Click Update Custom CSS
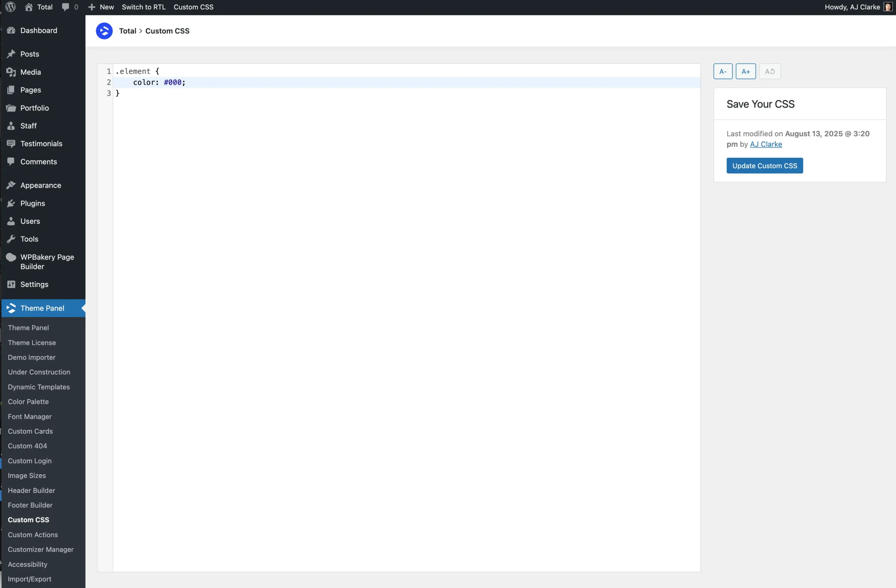The image size is (896, 588). (x=765, y=165)
